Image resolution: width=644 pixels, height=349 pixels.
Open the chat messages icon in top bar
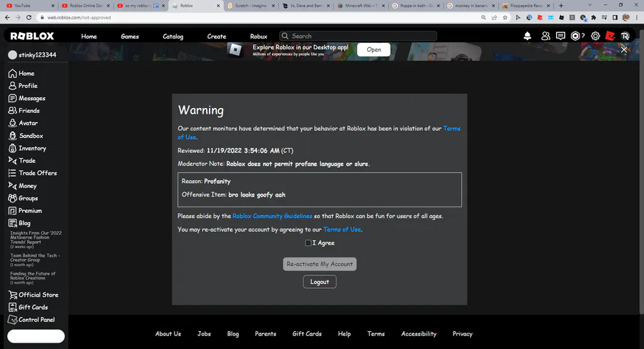560,36
